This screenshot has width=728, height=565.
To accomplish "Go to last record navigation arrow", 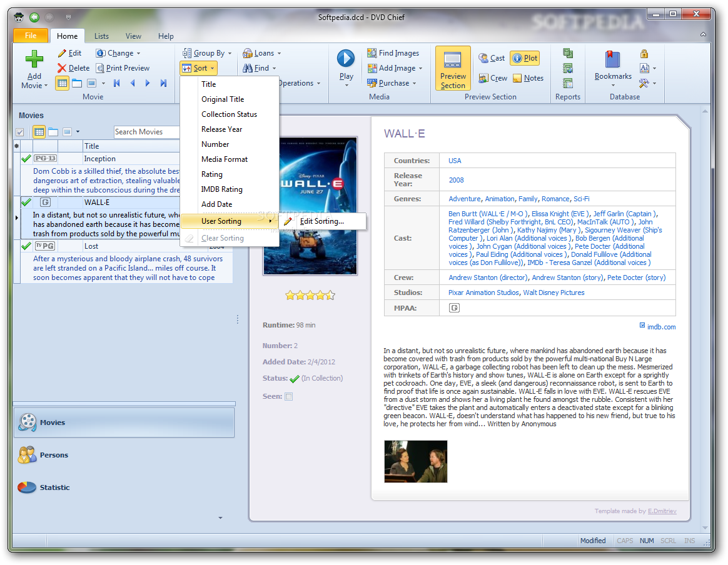I will click(x=163, y=83).
